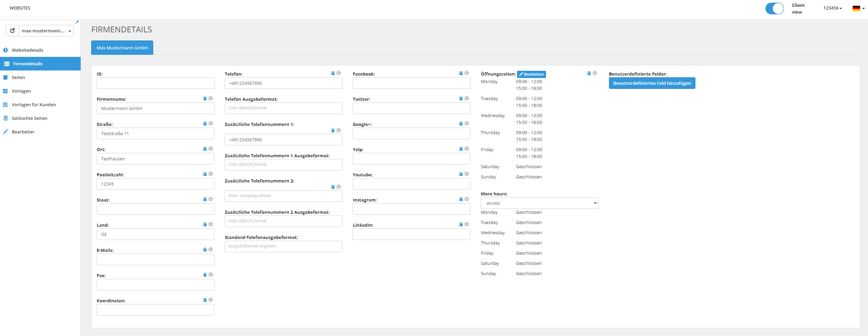Click the paste icon for the Telefon field
Screen dimensions: 868x336
pyautogui.click(x=333, y=73)
